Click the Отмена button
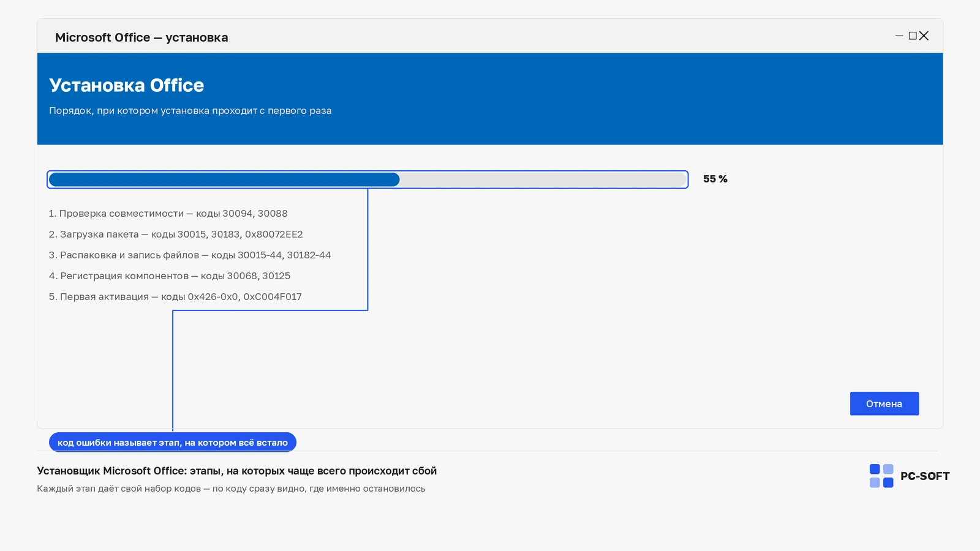 point(884,403)
